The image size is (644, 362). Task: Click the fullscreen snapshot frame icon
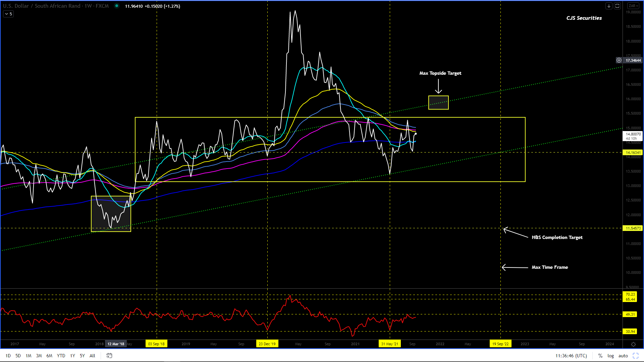click(617, 6)
